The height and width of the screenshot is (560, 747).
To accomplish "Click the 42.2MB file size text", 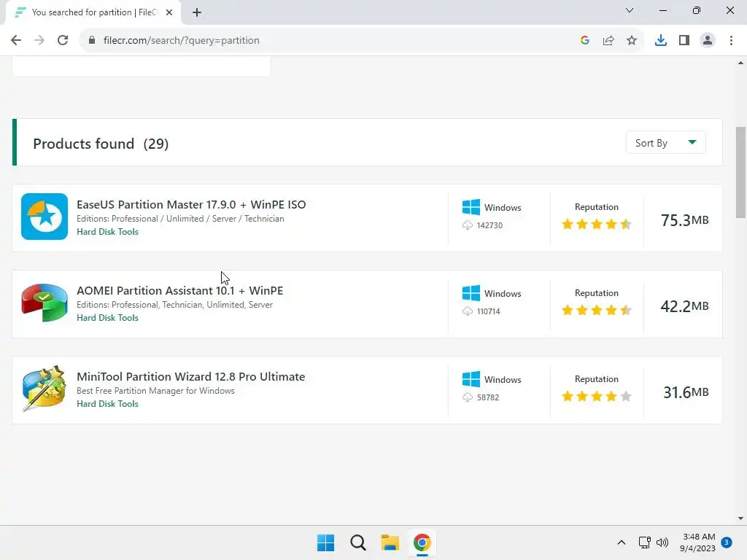I will [684, 306].
